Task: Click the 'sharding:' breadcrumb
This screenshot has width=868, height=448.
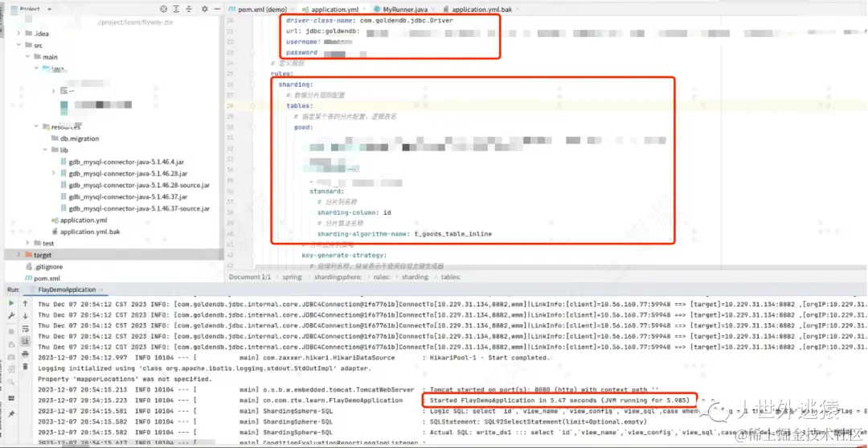Action: tap(416, 277)
